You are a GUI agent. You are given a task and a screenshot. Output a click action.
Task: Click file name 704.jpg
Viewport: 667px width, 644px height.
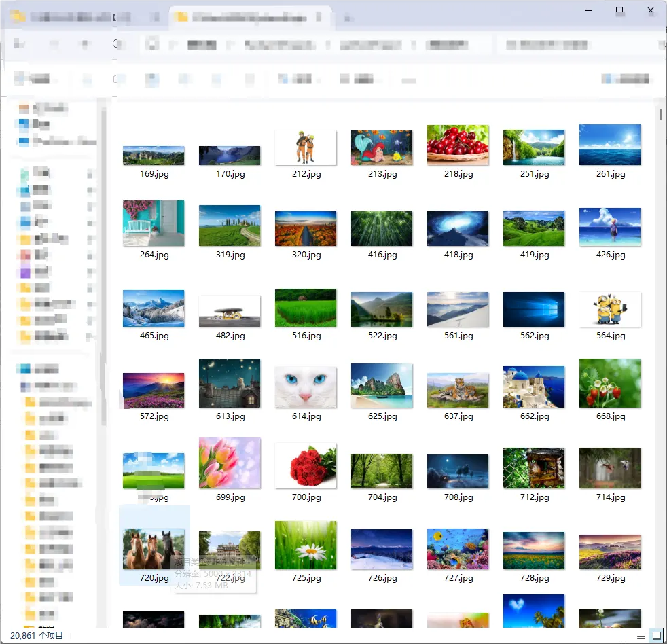382,497
